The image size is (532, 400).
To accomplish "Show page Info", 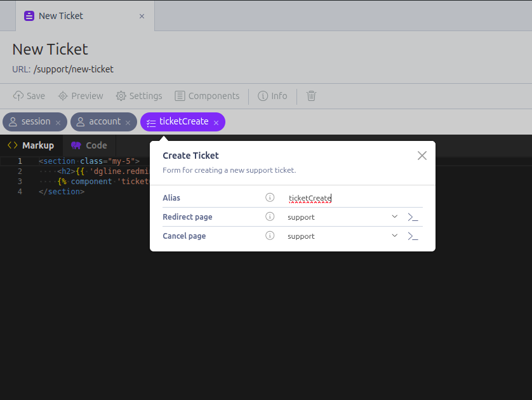I will (x=272, y=96).
